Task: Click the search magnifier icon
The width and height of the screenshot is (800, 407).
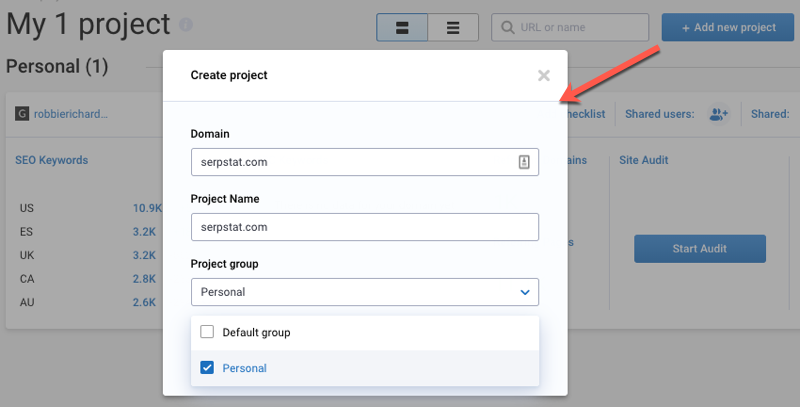Action: 508,28
